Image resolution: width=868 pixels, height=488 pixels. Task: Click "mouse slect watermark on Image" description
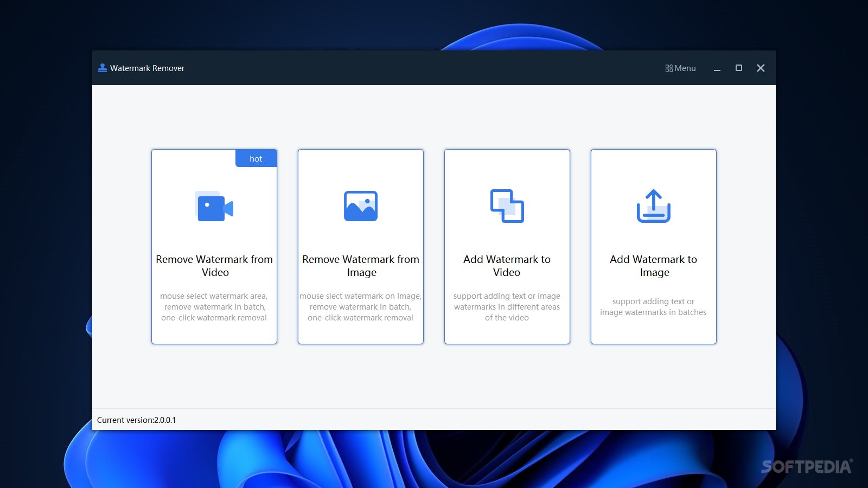pyautogui.click(x=360, y=296)
